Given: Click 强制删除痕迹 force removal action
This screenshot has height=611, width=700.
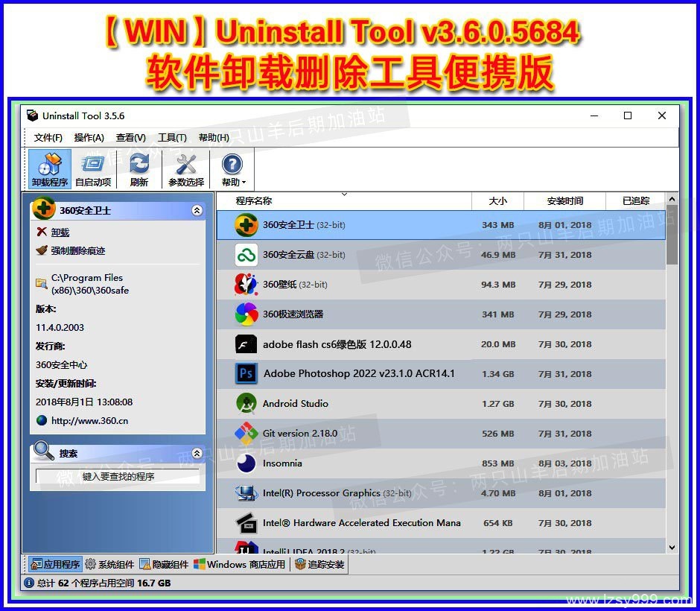Looking at the screenshot, I should pyautogui.click(x=77, y=251).
